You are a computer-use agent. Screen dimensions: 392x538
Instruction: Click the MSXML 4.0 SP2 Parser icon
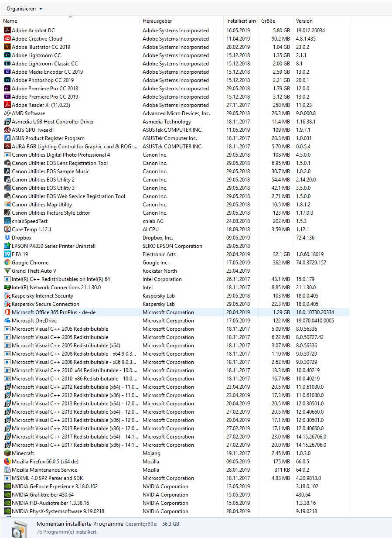coord(7,478)
